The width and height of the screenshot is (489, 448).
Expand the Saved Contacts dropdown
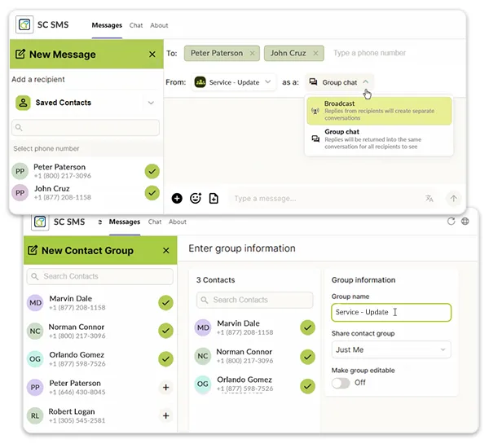click(151, 103)
